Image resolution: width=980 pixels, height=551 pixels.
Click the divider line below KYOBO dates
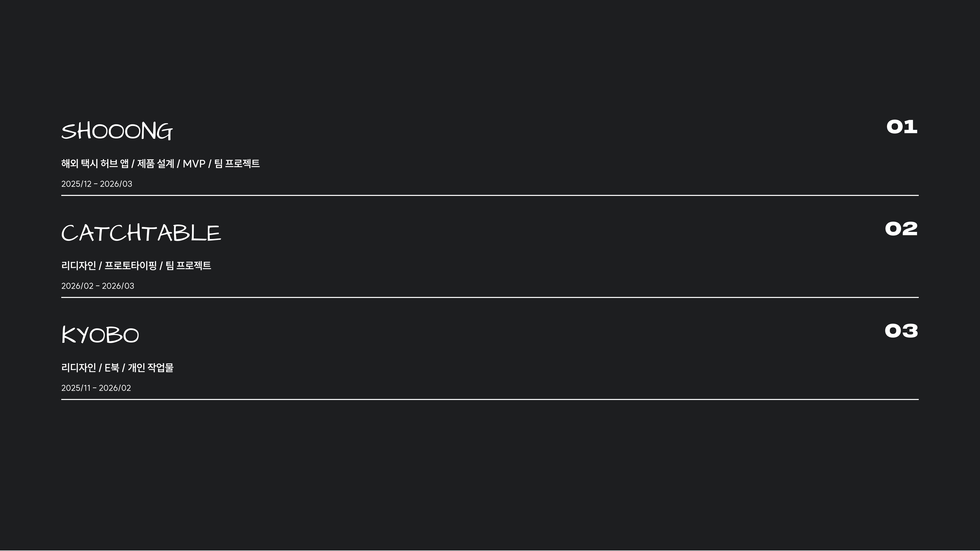point(490,399)
